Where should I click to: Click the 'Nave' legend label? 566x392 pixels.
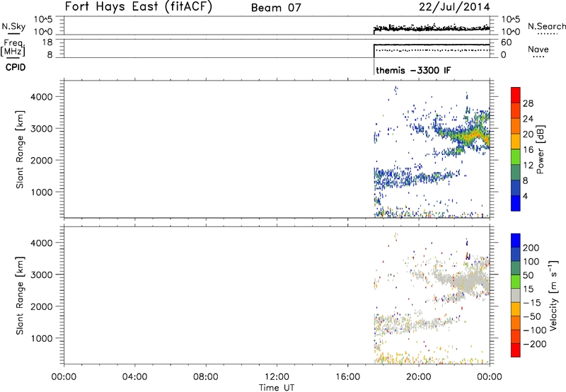click(x=538, y=49)
